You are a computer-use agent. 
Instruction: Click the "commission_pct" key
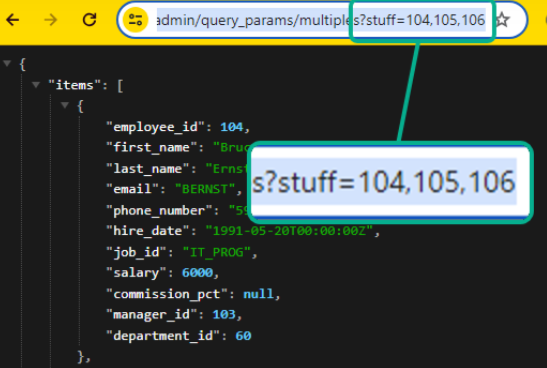point(167,294)
